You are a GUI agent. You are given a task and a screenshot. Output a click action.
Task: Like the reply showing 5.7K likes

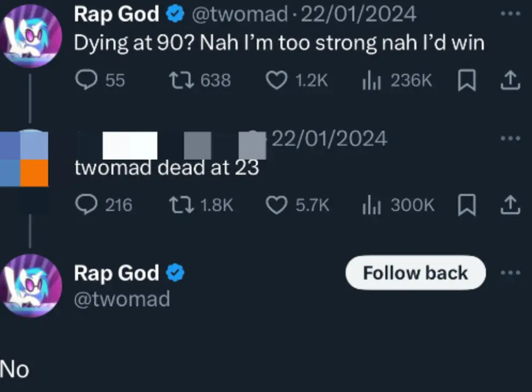click(x=276, y=205)
